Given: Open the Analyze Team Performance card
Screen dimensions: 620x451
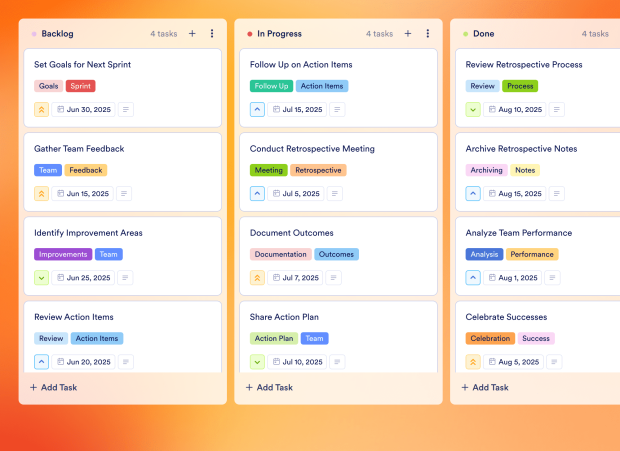Looking at the screenshot, I should coord(520,233).
